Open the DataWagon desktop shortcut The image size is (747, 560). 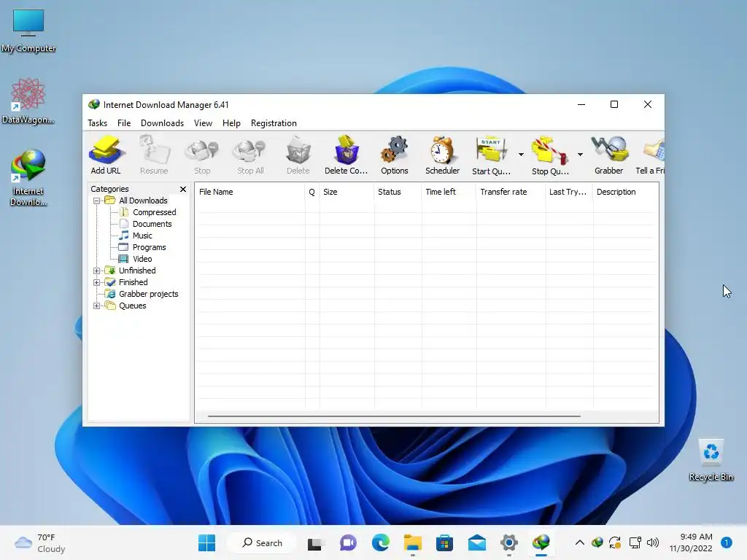tap(28, 101)
